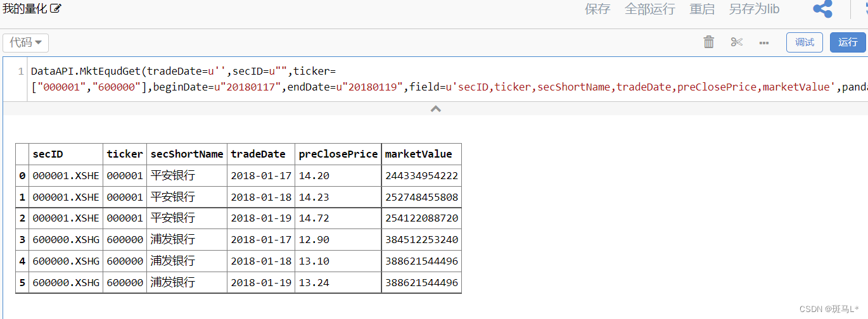Click the tradeDate column header

[261, 154]
